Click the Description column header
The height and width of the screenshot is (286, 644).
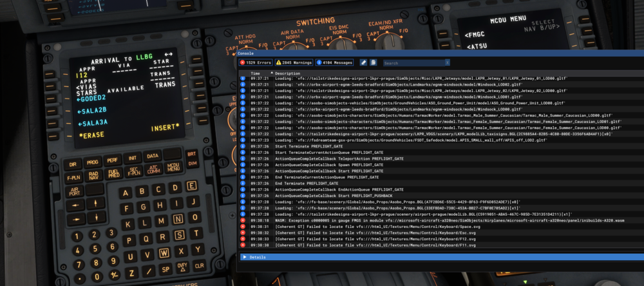coord(287,73)
